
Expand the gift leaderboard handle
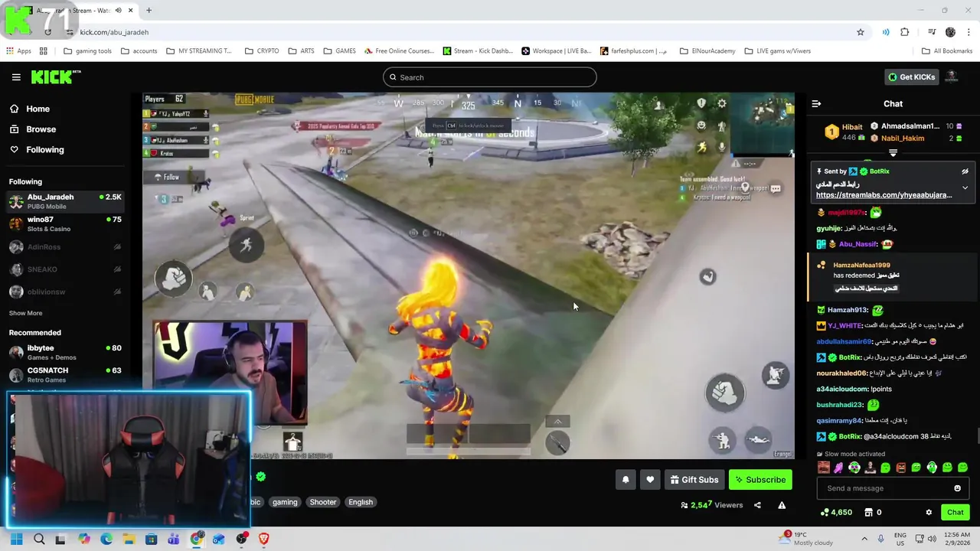[893, 154]
